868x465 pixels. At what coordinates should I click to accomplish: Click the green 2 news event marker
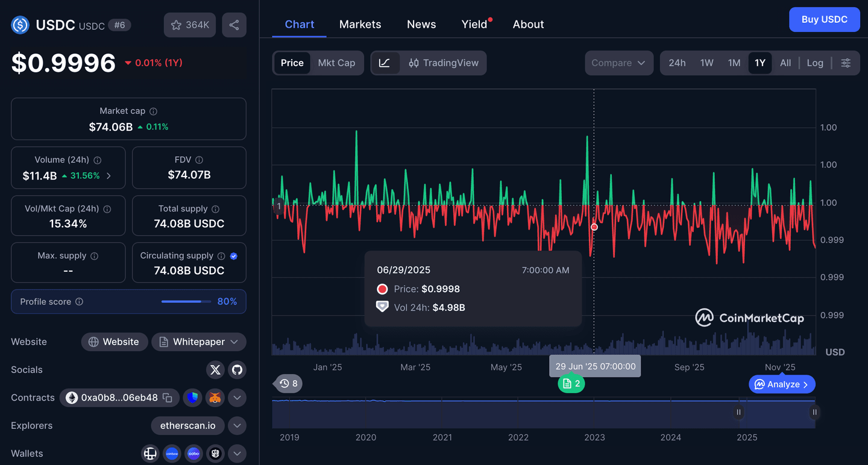click(571, 384)
